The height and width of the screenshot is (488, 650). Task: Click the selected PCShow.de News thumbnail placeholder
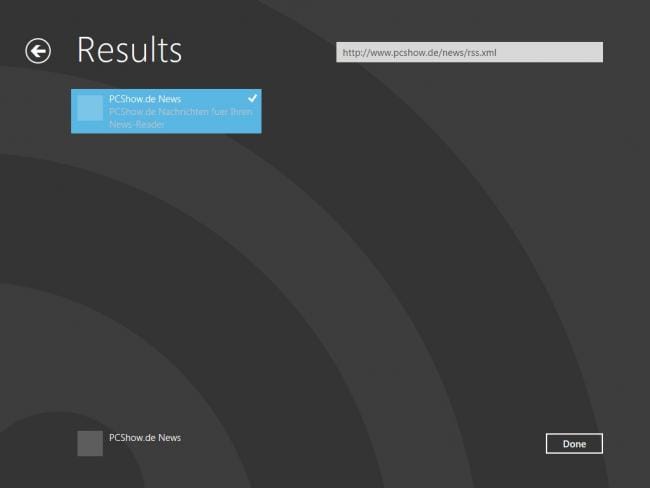click(x=90, y=108)
